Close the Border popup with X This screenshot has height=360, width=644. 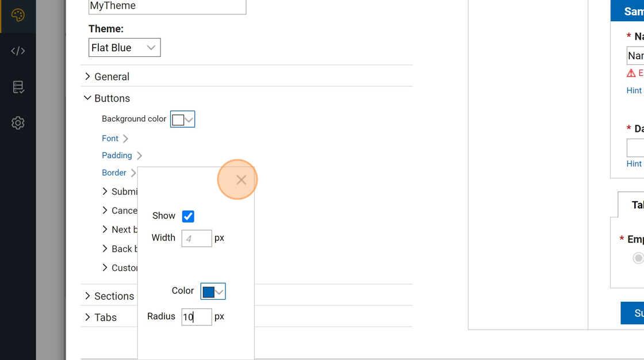click(x=241, y=180)
